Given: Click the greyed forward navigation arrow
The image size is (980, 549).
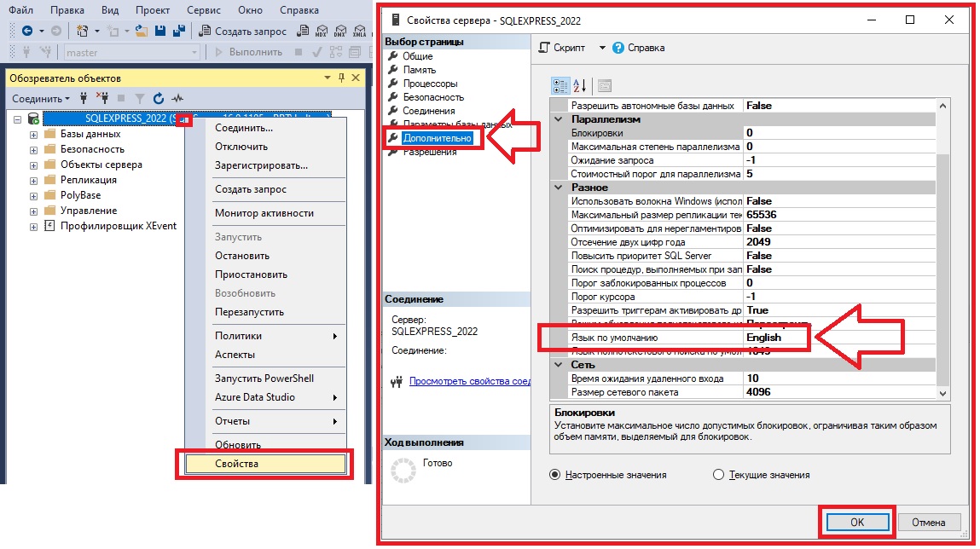Looking at the screenshot, I should [x=56, y=31].
